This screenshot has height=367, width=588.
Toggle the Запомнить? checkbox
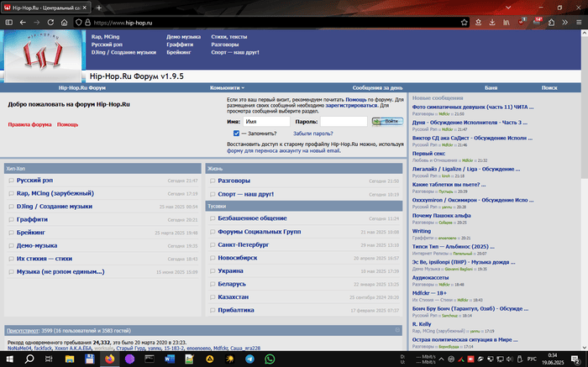[237, 133]
